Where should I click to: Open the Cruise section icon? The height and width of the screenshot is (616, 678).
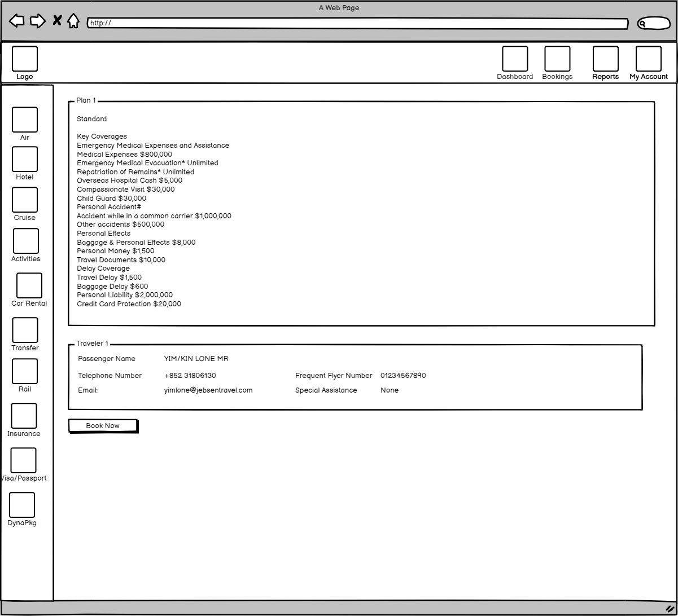click(25, 200)
